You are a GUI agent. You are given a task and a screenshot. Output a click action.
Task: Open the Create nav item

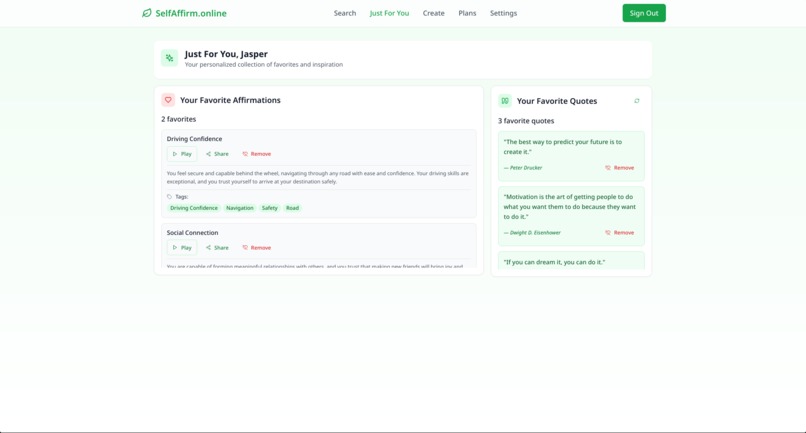point(433,13)
